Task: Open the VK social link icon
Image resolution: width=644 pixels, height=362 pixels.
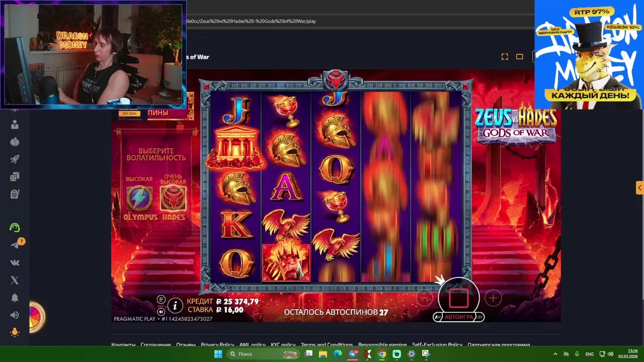Action: tap(15, 262)
